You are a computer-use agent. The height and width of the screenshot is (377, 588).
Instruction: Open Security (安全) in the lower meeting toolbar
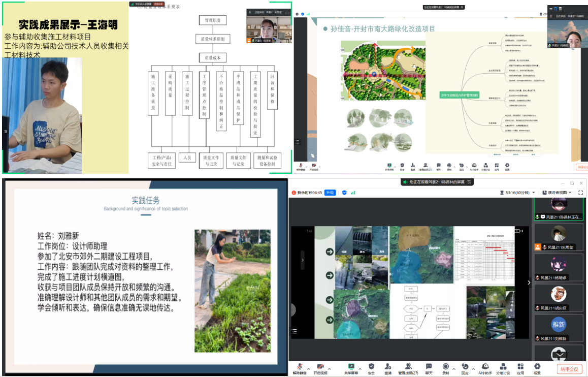(371, 368)
